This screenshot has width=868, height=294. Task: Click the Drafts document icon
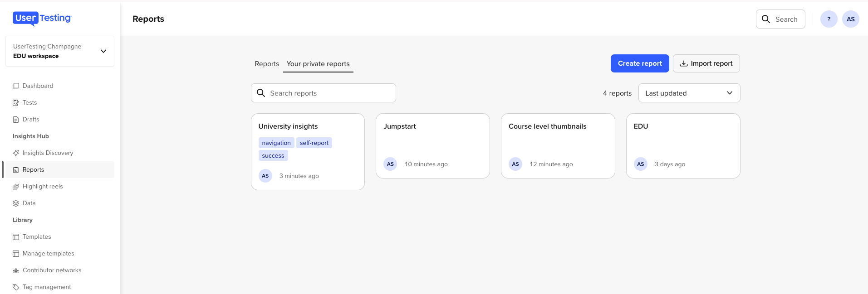click(16, 120)
